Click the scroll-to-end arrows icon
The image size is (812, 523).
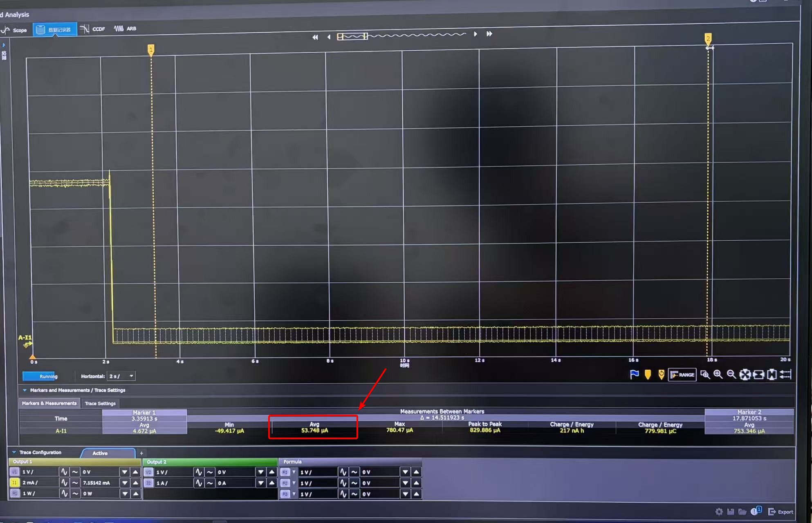point(785,374)
